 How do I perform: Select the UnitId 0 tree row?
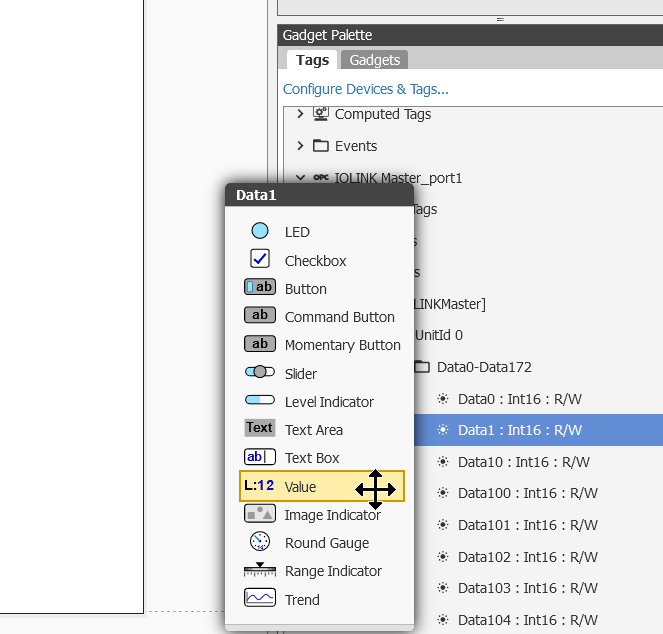pos(438,335)
